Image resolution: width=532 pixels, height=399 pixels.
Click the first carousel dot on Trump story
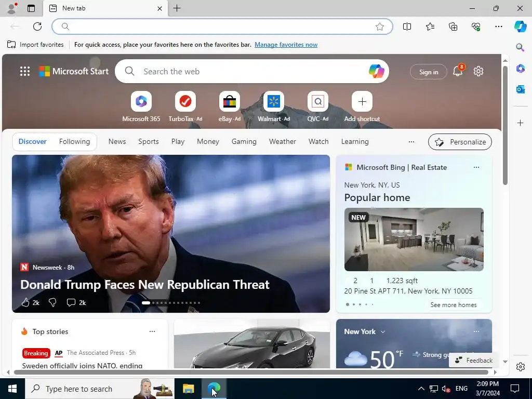(x=146, y=303)
